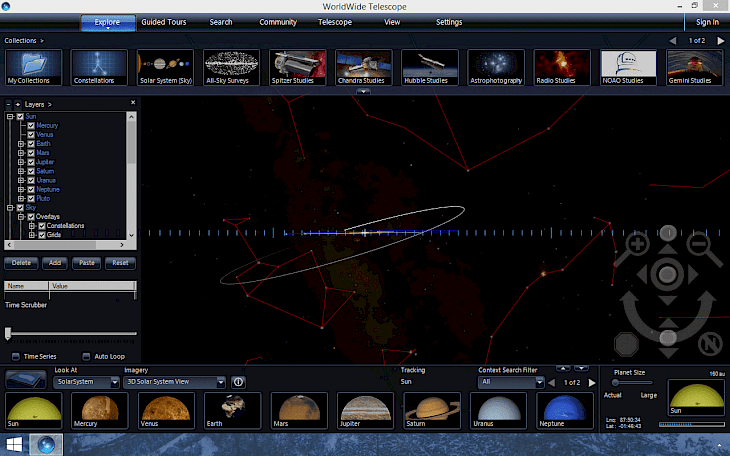Open Gemini Studies collection
This screenshot has height=456, width=730.
pos(695,68)
